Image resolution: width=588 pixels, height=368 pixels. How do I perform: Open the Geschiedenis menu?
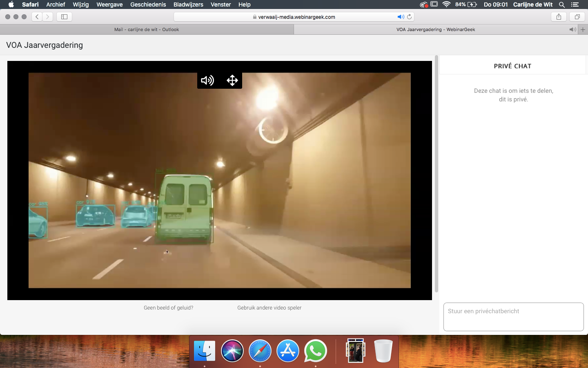[148, 4]
